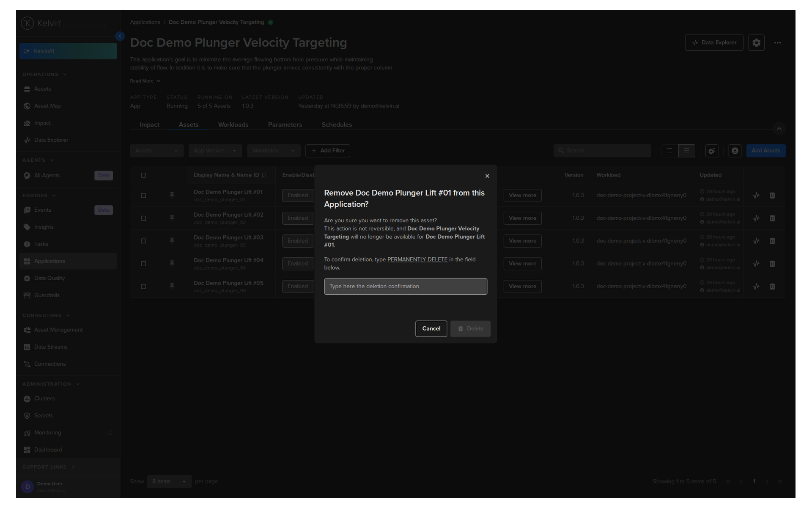Open the Workloads filter dropdown above the table
Image resolution: width=812 pixels, height=508 pixels.
coord(274,151)
